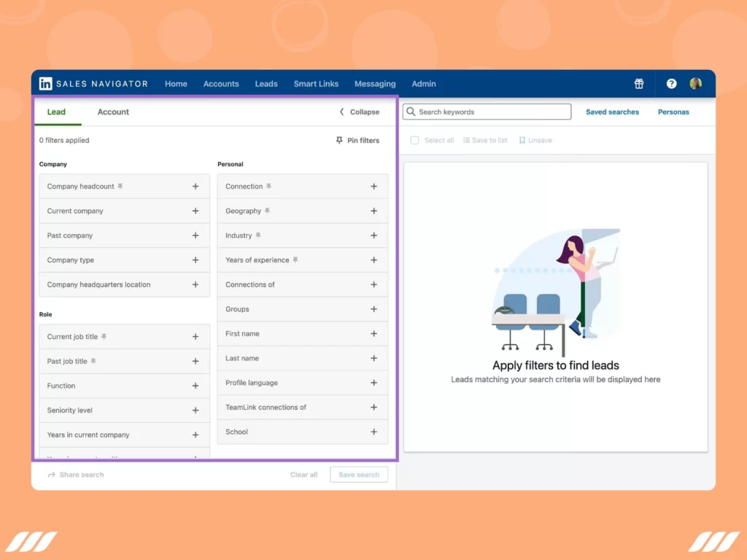Click the Save to list icon
747x560 pixels.
[466, 141]
